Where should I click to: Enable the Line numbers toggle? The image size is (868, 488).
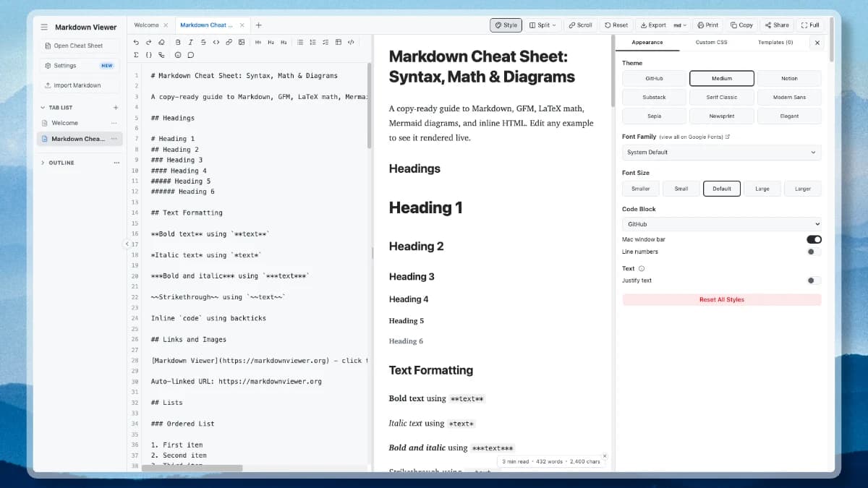pyautogui.click(x=814, y=252)
